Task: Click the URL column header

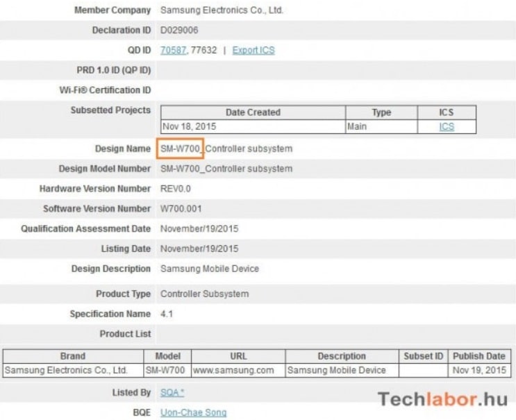Action: pyautogui.click(x=238, y=356)
